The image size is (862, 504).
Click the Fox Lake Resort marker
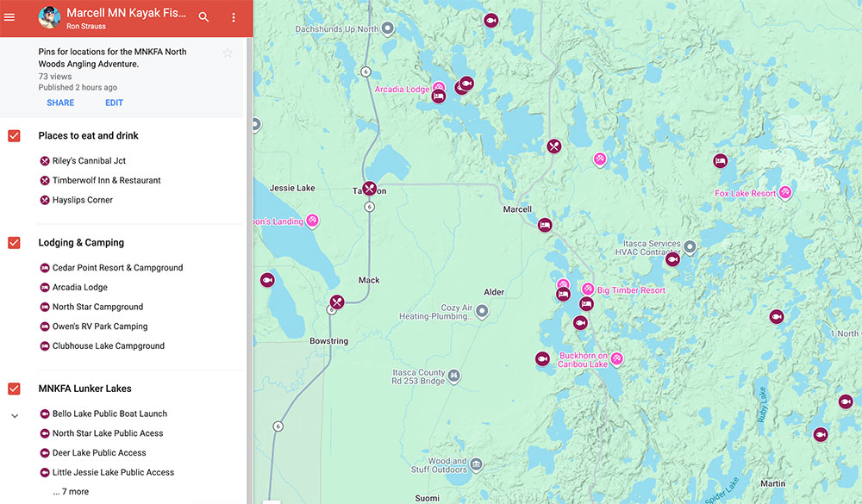click(785, 193)
